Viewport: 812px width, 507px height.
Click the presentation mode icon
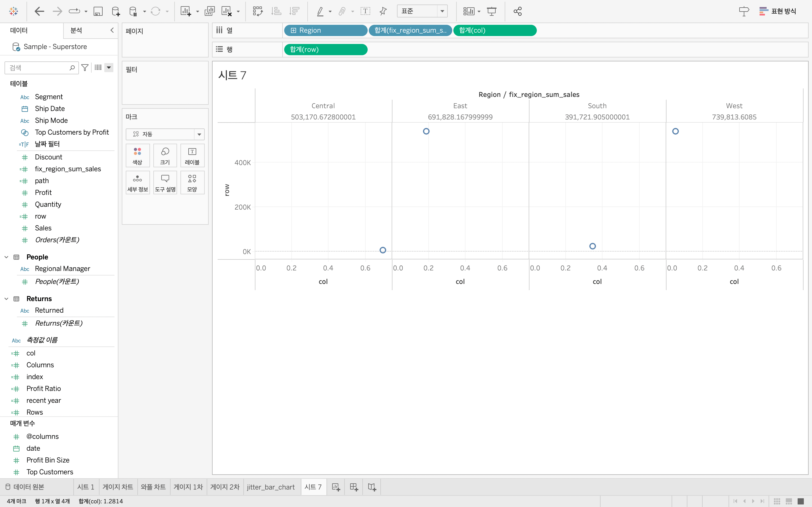click(x=491, y=11)
